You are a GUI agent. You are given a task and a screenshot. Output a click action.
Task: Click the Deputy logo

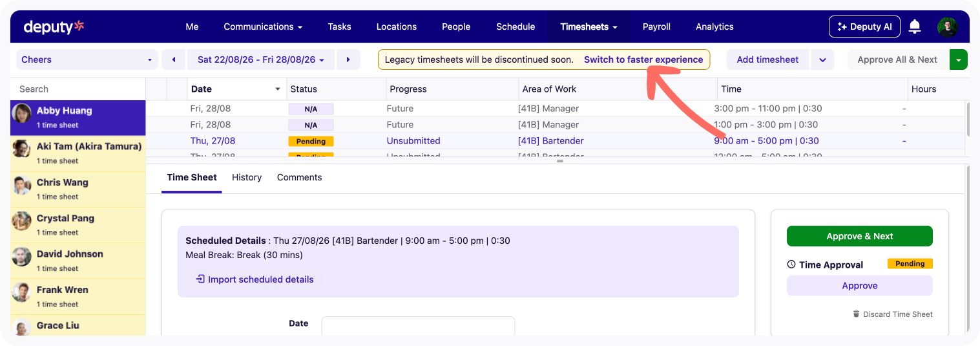(x=54, y=27)
